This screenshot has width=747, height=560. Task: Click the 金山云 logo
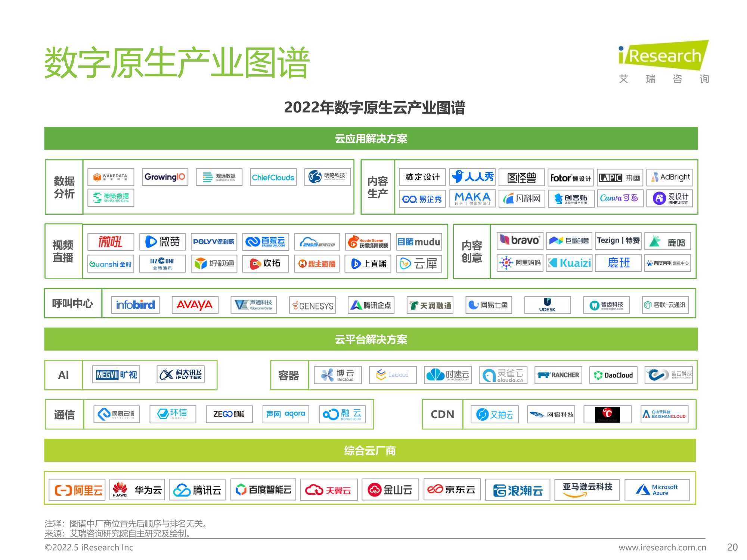click(x=390, y=490)
